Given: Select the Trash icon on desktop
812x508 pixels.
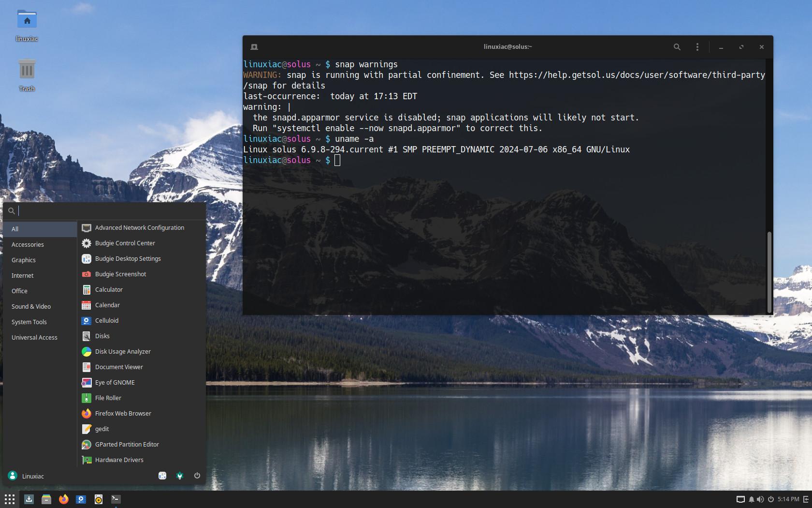Looking at the screenshot, I should coord(27,75).
